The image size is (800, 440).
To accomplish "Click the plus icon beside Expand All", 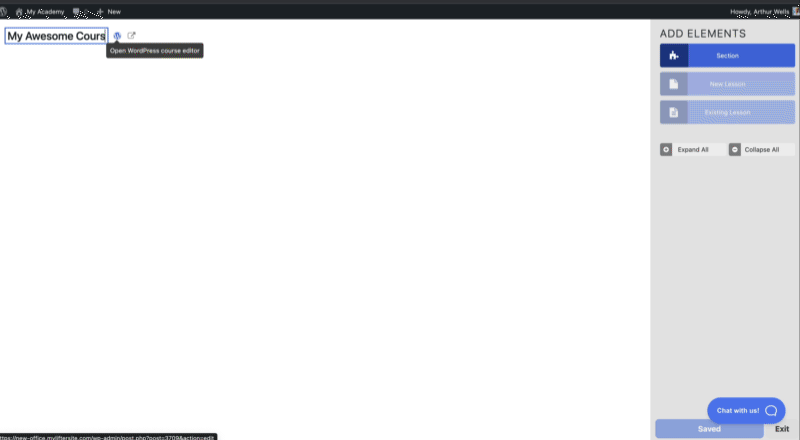I will pos(666,150).
